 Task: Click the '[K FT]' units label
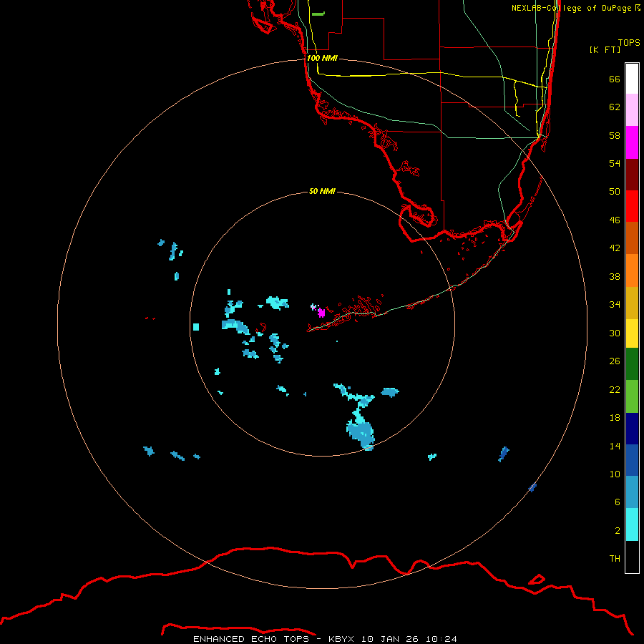coord(605,49)
